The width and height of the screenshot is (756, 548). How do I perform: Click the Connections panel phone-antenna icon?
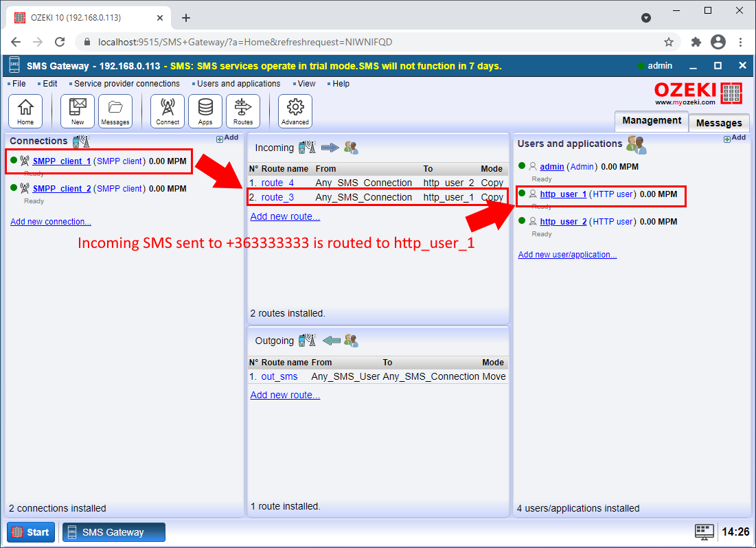[81, 141]
